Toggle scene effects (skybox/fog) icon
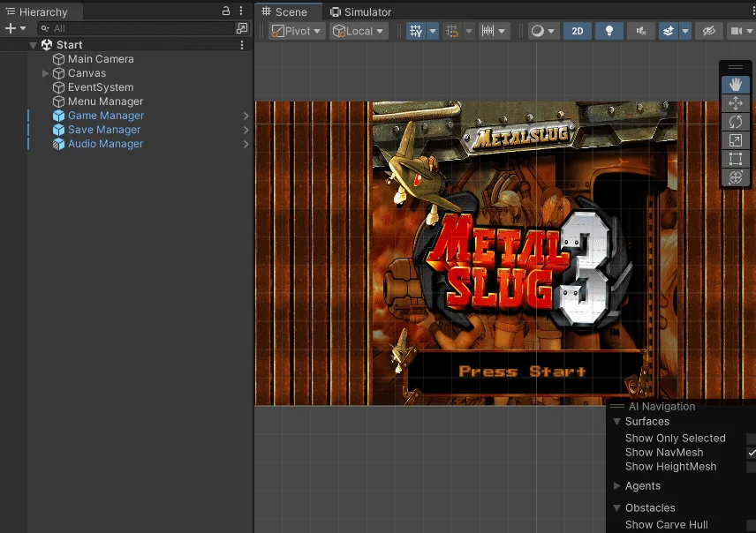This screenshot has width=756, height=533. (x=669, y=31)
